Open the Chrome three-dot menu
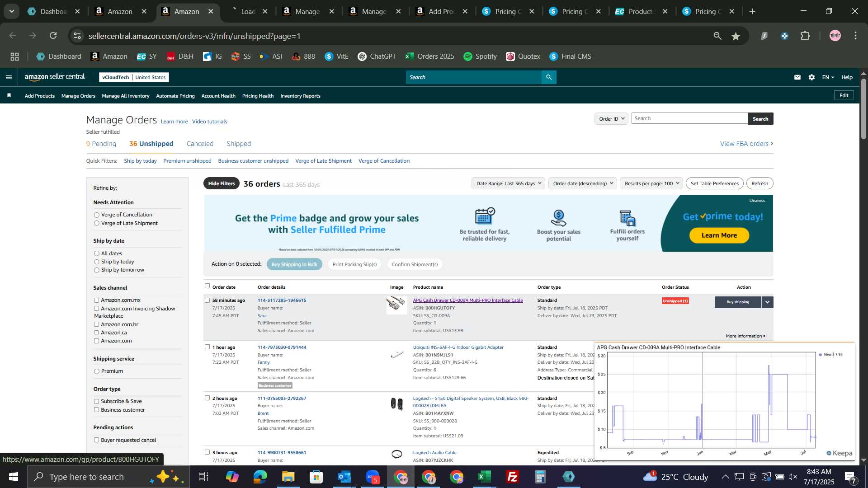This screenshot has width=868, height=488. click(x=855, y=36)
